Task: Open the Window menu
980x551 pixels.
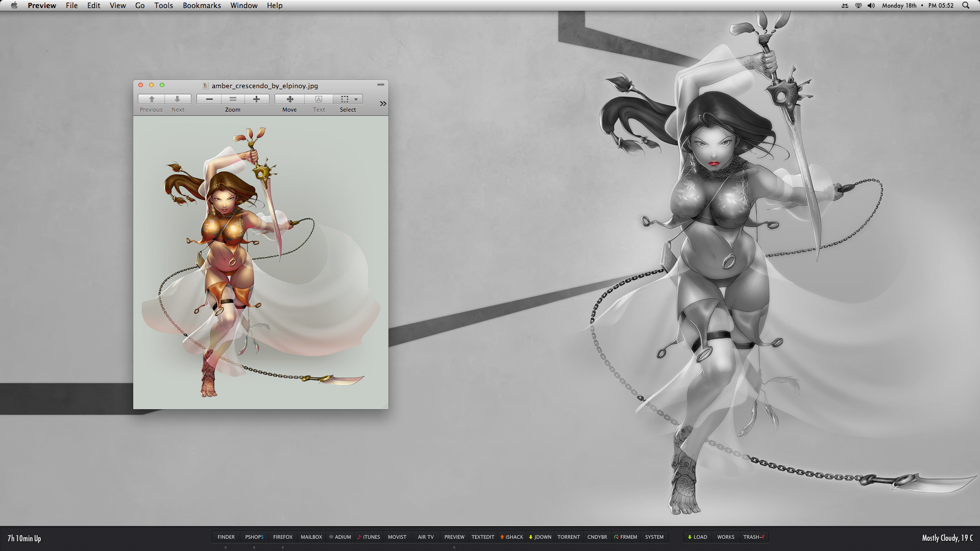Action: coord(243,5)
